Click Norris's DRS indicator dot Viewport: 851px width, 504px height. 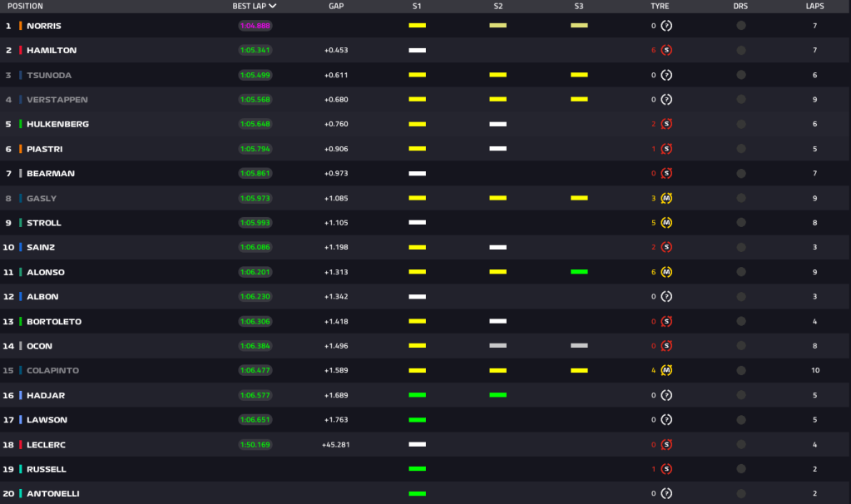tap(741, 26)
